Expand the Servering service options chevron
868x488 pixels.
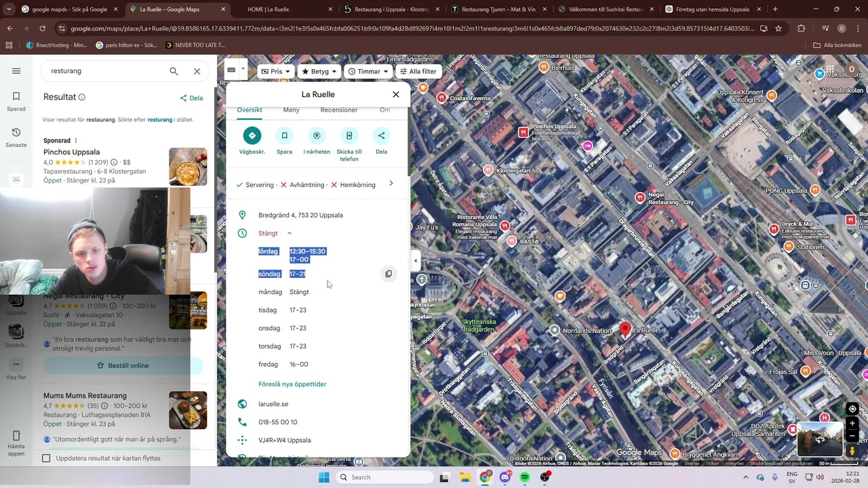(x=391, y=184)
